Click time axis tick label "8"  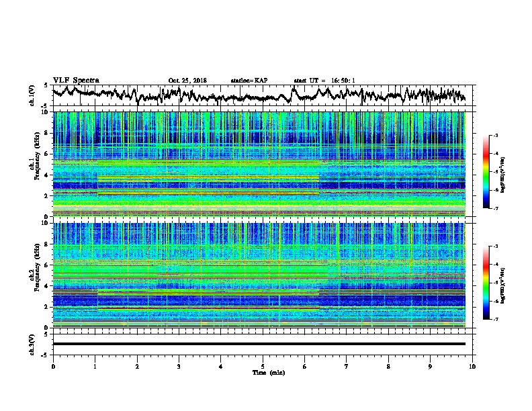click(388, 367)
